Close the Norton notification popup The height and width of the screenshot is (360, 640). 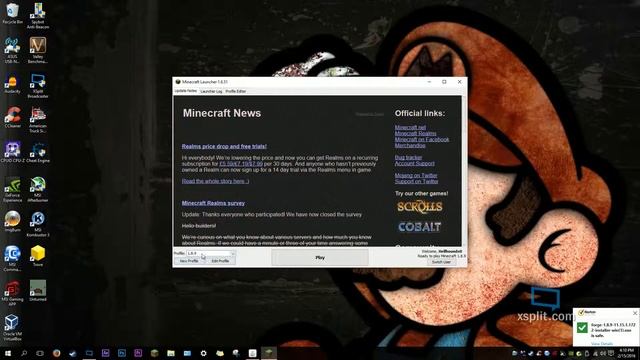635,313
